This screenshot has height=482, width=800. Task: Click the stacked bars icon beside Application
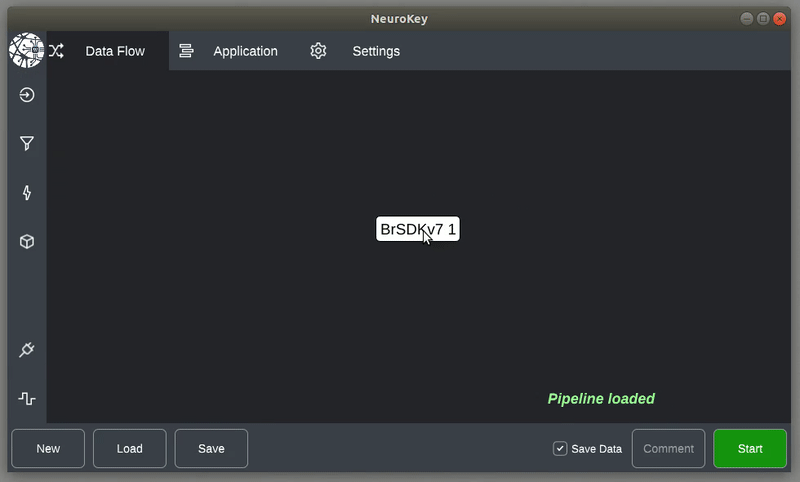pyautogui.click(x=186, y=51)
